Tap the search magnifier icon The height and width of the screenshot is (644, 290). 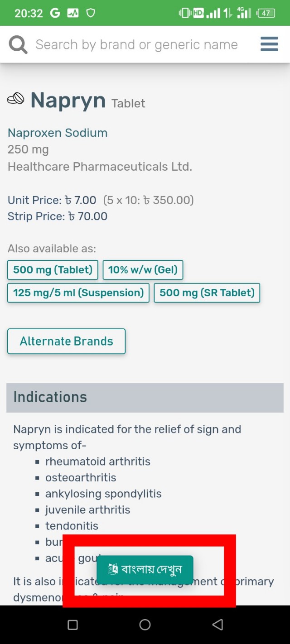[18, 45]
